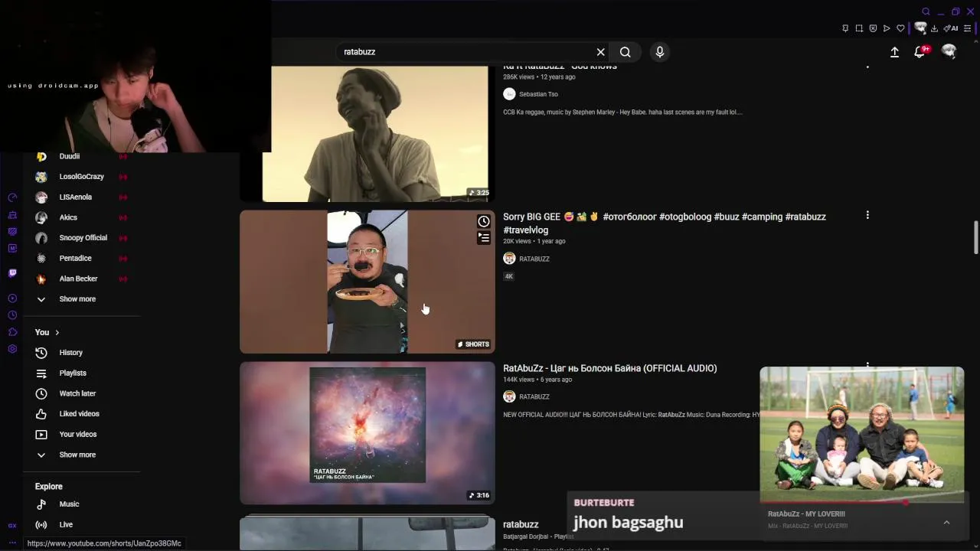
Task: Open the GX cleaner icon in browser sidebar
Action: [x=12, y=215]
